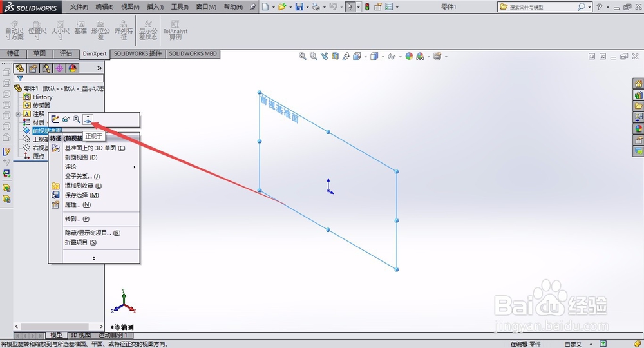
Task: Expand the 注解 (Annotations) tree node
Action: pos(18,114)
